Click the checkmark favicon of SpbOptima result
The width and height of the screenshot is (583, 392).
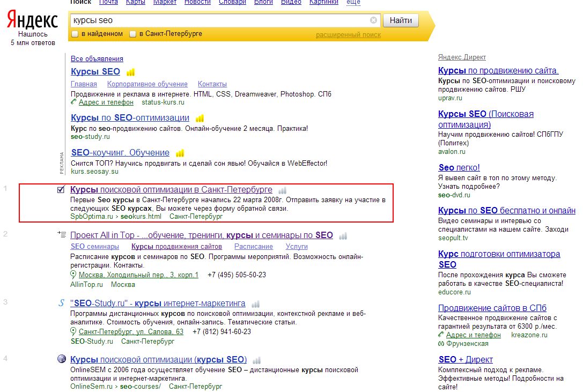click(61, 190)
